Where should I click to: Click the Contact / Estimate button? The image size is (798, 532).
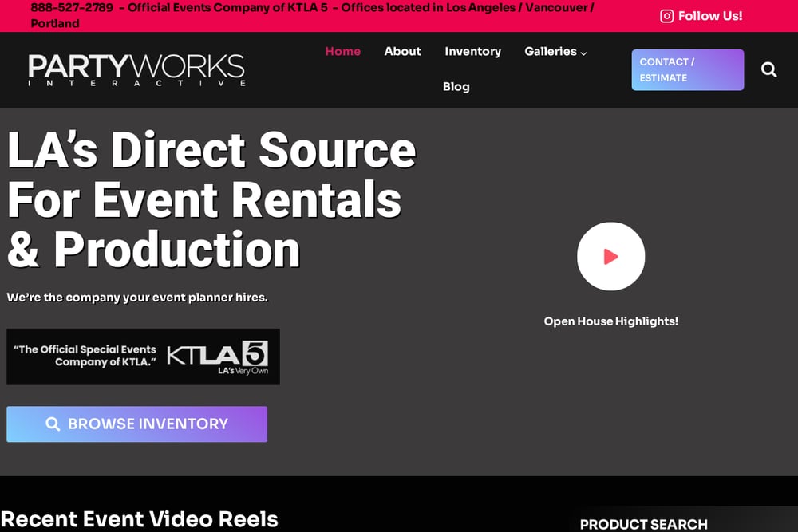pos(688,70)
